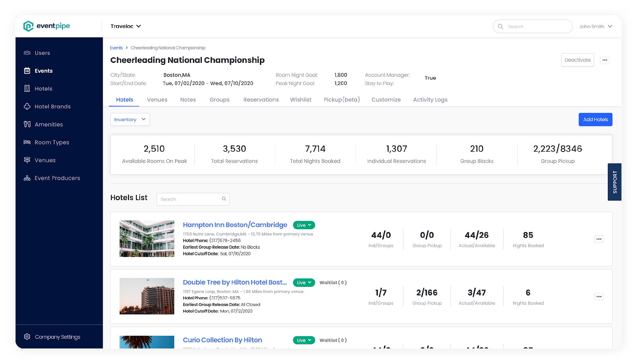Open Room Types bed icon

pyautogui.click(x=27, y=142)
